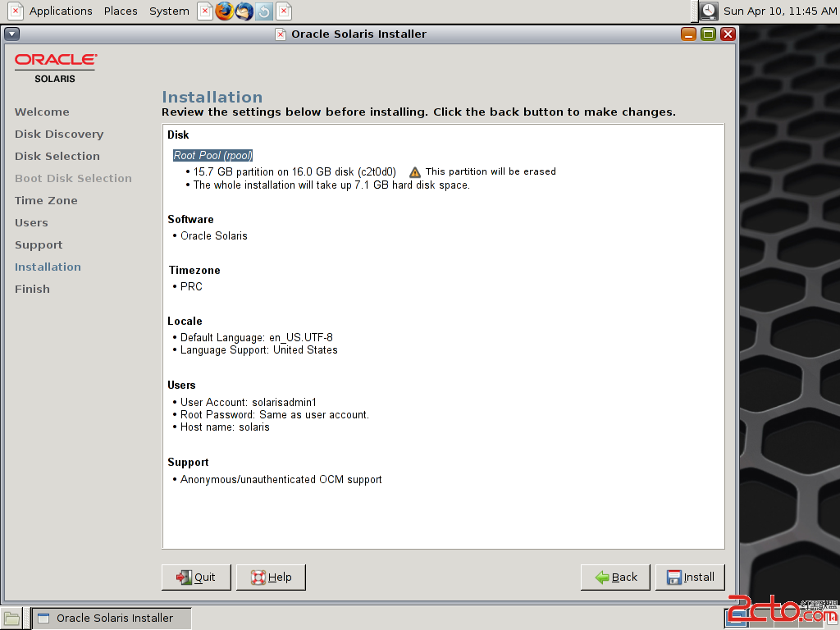
Task: Select the Installation step in the sidebar
Action: (x=48, y=267)
